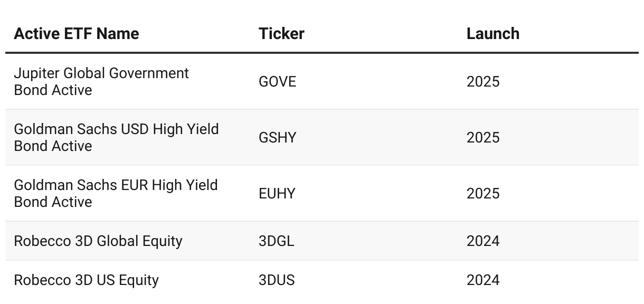Image resolution: width=644 pixels, height=304 pixels.
Task: Click EUHY row's 2025 launch year
Action: tap(483, 194)
